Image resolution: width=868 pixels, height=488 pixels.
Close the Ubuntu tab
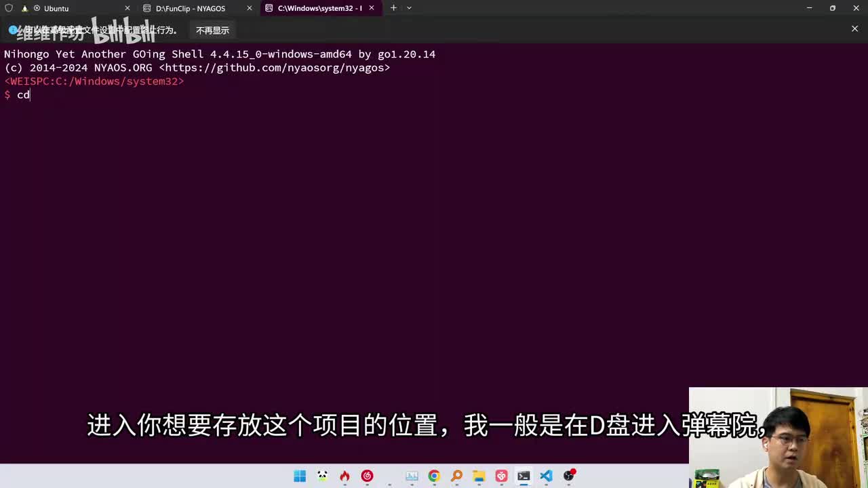pos(127,8)
